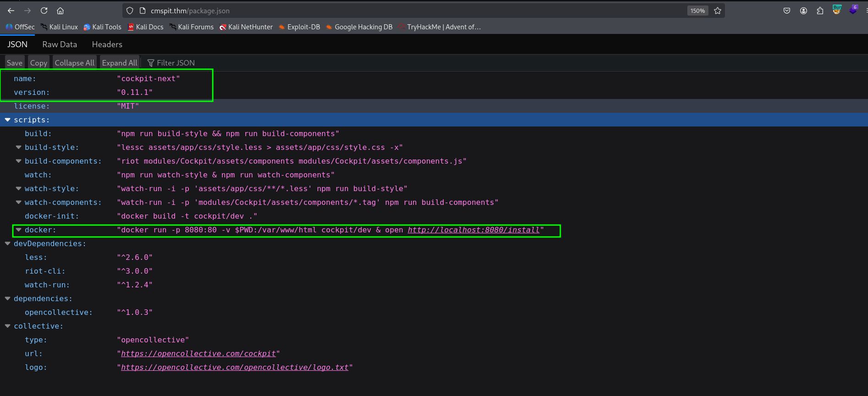
Task: Collapse the build-style row twisty
Action: tap(19, 147)
